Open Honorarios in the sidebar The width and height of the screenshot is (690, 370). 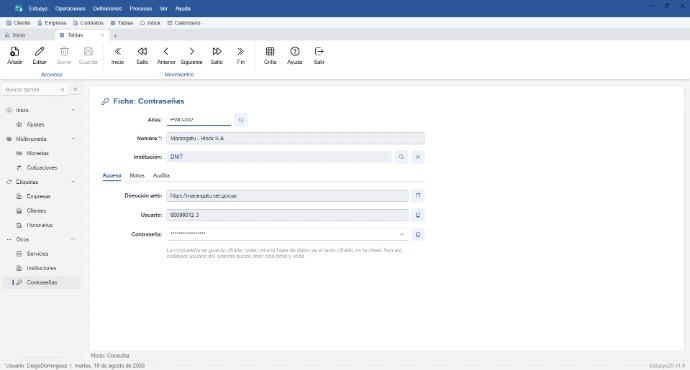(40, 225)
